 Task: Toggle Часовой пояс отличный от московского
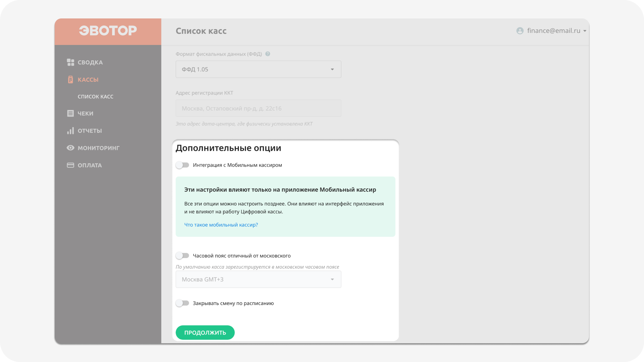click(x=182, y=255)
